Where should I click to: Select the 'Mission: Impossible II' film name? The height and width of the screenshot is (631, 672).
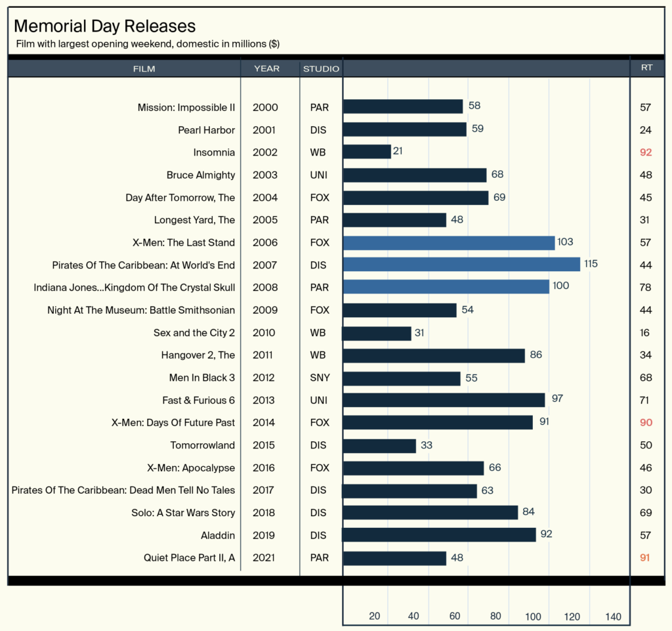[186, 108]
